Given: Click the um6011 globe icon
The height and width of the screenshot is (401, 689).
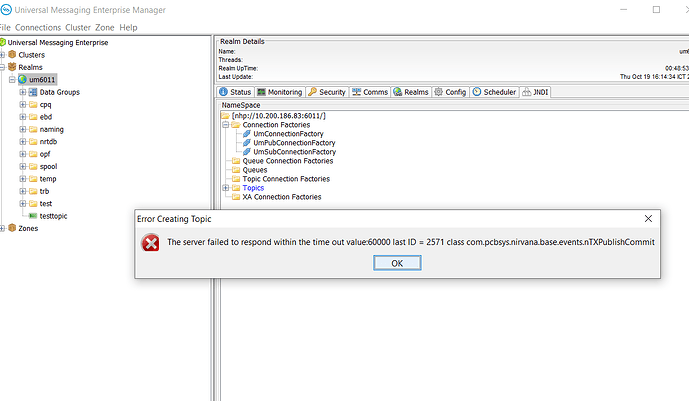Looking at the screenshot, I should (22, 79).
